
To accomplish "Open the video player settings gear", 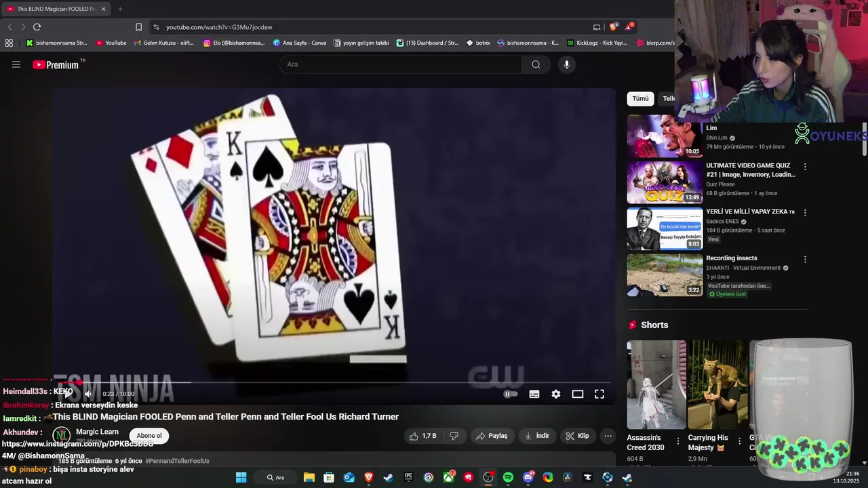I will (x=556, y=394).
